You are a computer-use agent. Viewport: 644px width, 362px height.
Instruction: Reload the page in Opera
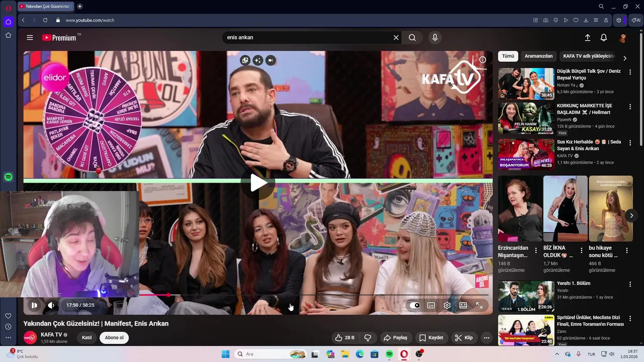pos(45,20)
